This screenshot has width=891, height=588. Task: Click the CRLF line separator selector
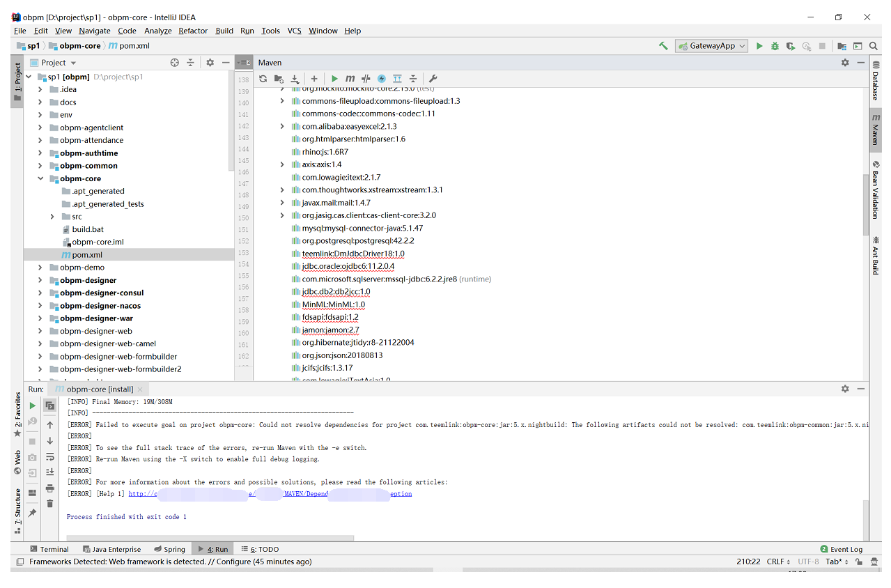point(778,562)
